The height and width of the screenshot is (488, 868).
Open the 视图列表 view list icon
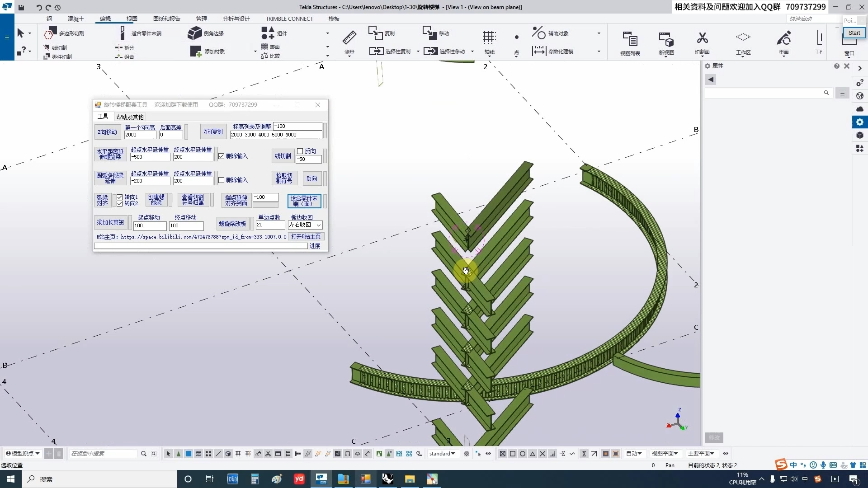coord(630,39)
